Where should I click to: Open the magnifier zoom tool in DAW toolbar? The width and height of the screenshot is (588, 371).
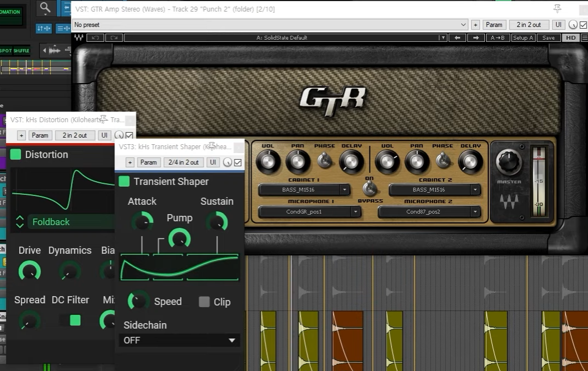[45, 8]
